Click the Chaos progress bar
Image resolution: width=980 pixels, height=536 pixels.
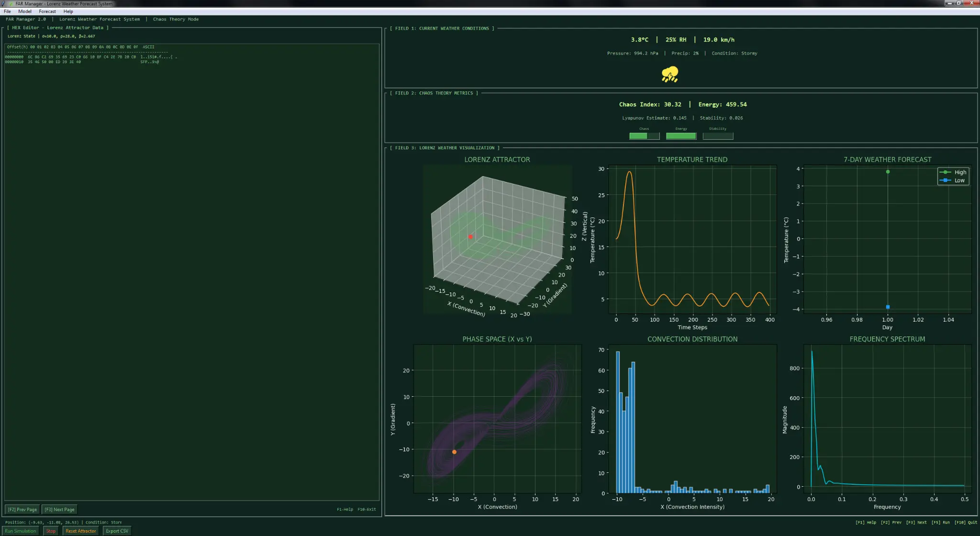pos(645,136)
